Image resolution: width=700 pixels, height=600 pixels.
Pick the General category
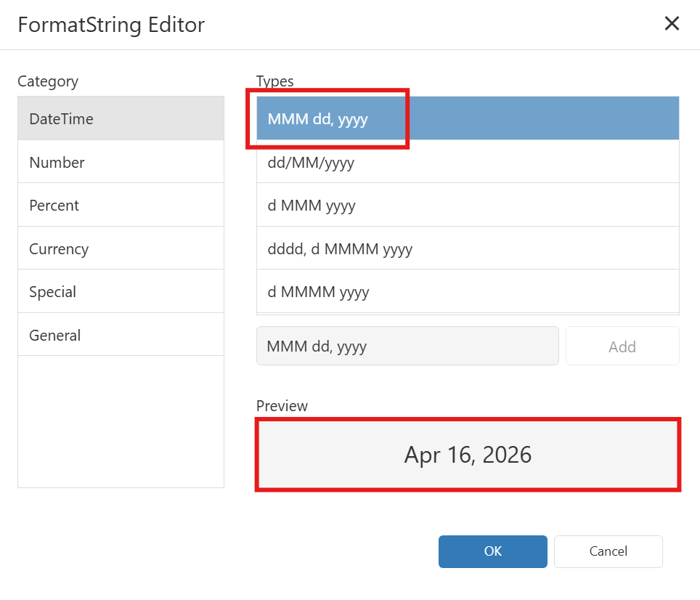tap(121, 335)
